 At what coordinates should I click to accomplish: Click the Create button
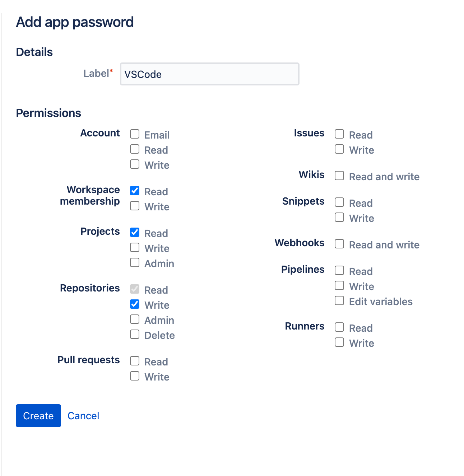(x=38, y=415)
